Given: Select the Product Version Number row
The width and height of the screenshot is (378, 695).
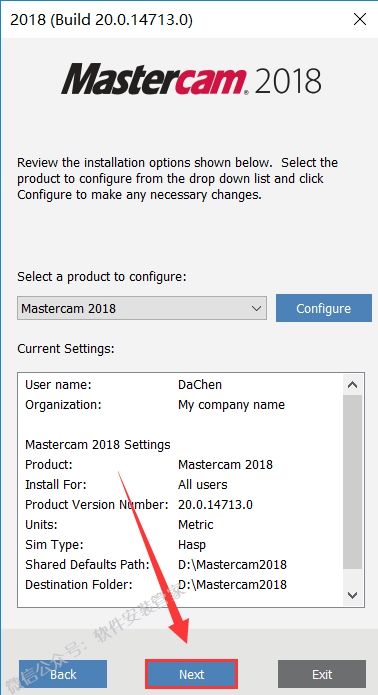Looking at the screenshot, I should pyautogui.click(x=181, y=504).
